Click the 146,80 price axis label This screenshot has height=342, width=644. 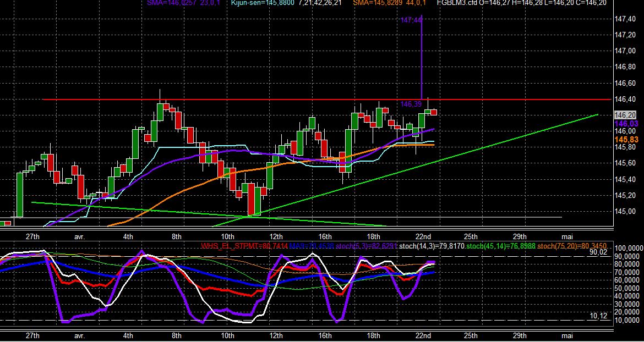coord(626,67)
